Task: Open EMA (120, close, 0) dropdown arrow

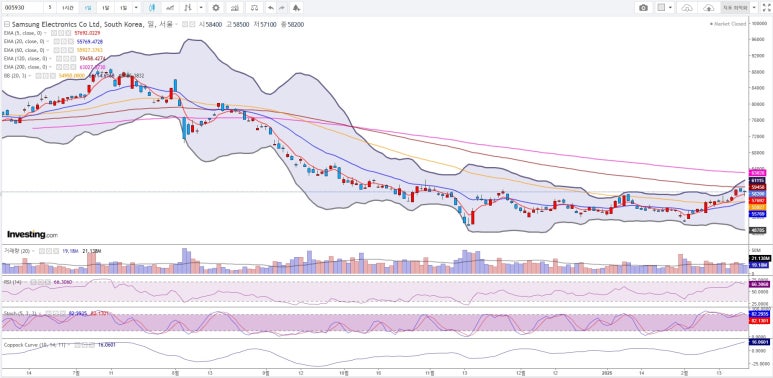Action: [50, 59]
